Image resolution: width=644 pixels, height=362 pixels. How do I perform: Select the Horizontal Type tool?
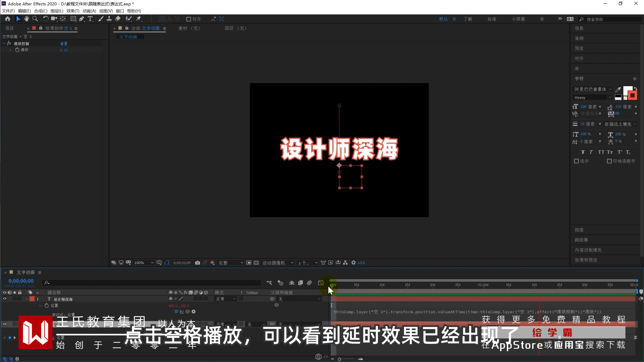tap(90, 19)
